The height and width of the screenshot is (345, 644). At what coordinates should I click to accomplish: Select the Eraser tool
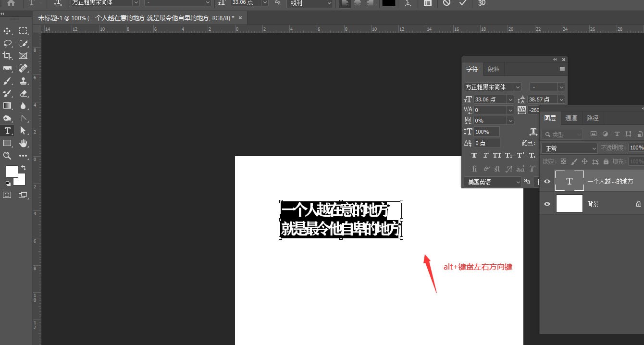(x=23, y=93)
